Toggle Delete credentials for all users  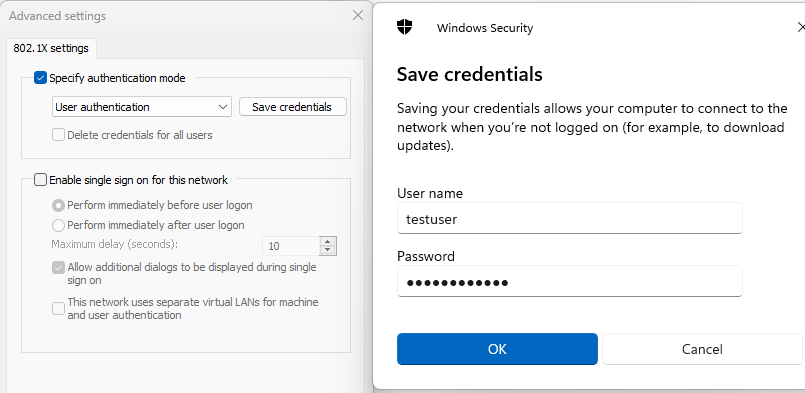click(59, 135)
